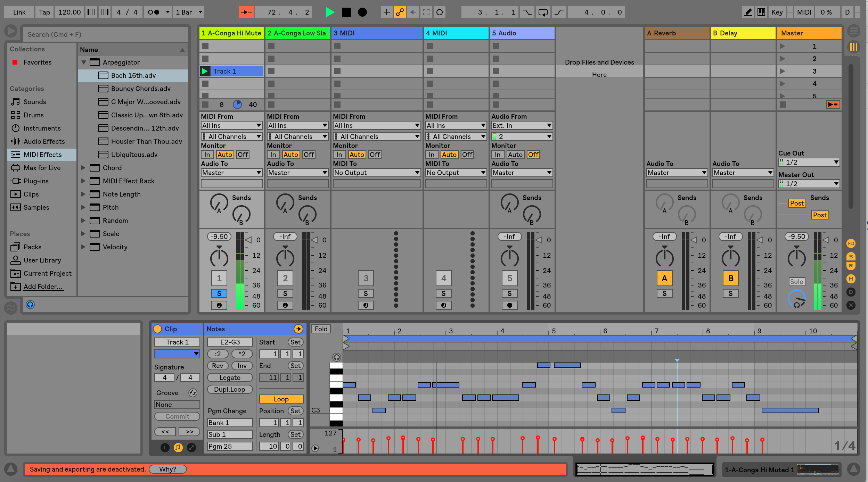Collapse the Arpeggiator folder
The image size is (868, 482).
click(x=83, y=62)
